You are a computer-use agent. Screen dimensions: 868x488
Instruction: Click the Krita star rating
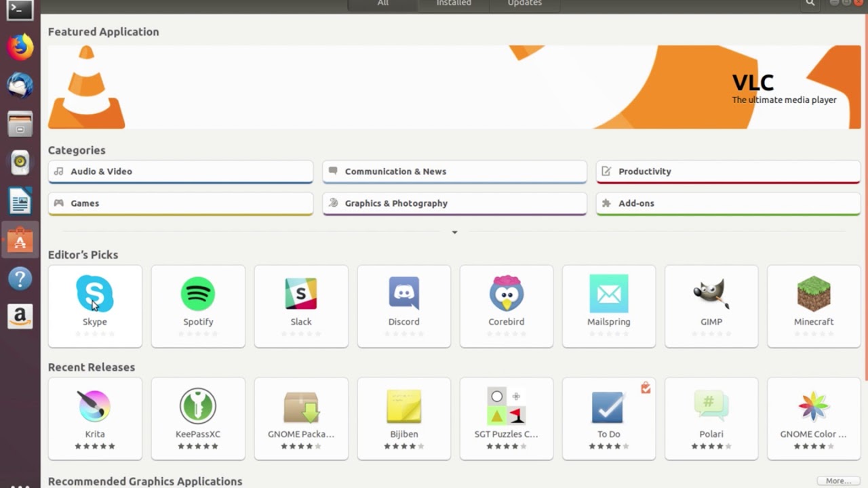(x=95, y=447)
